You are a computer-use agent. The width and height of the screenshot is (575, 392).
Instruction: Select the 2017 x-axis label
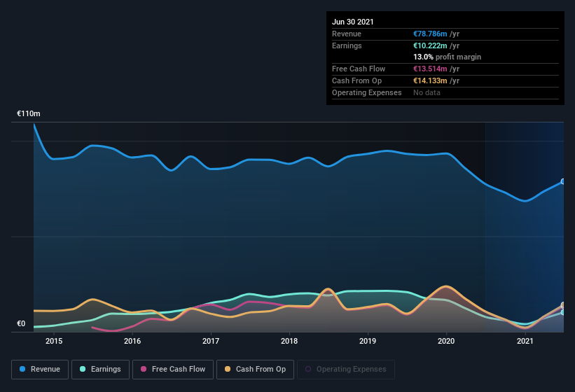[211, 341]
